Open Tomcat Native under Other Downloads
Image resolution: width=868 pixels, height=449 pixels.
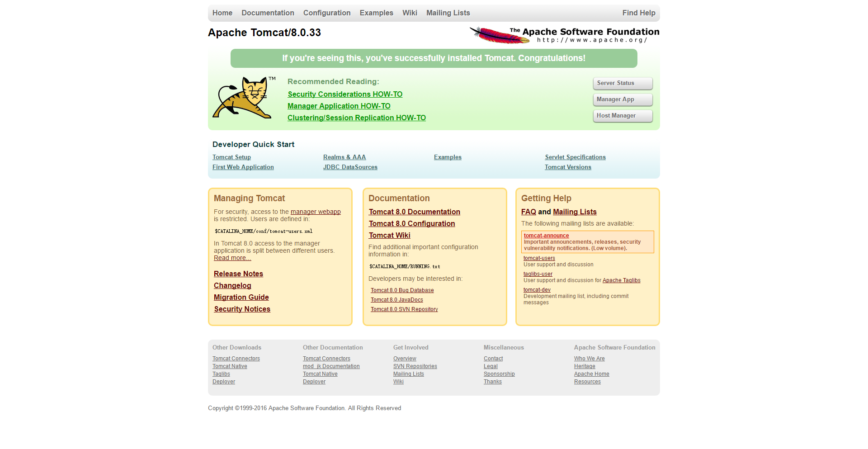coord(230,366)
